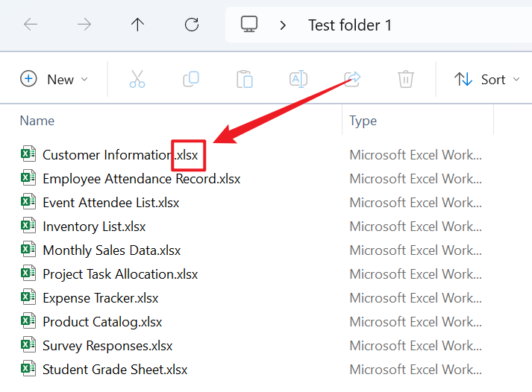This screenshot has width=532, height=392.
Task: Sort files by Type column header
Action: tap(363, 121)
